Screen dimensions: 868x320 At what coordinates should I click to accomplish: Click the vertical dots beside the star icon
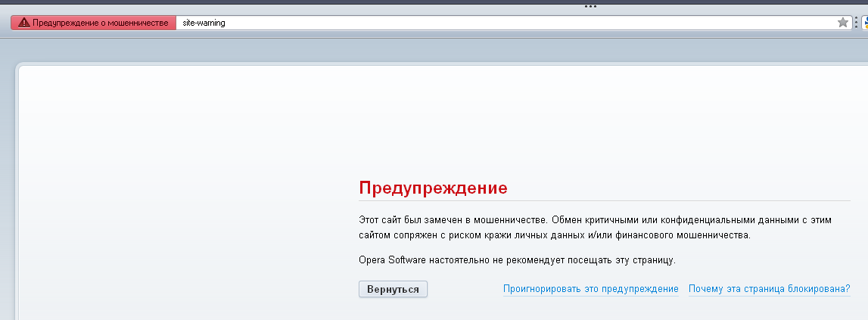(857, 23)
